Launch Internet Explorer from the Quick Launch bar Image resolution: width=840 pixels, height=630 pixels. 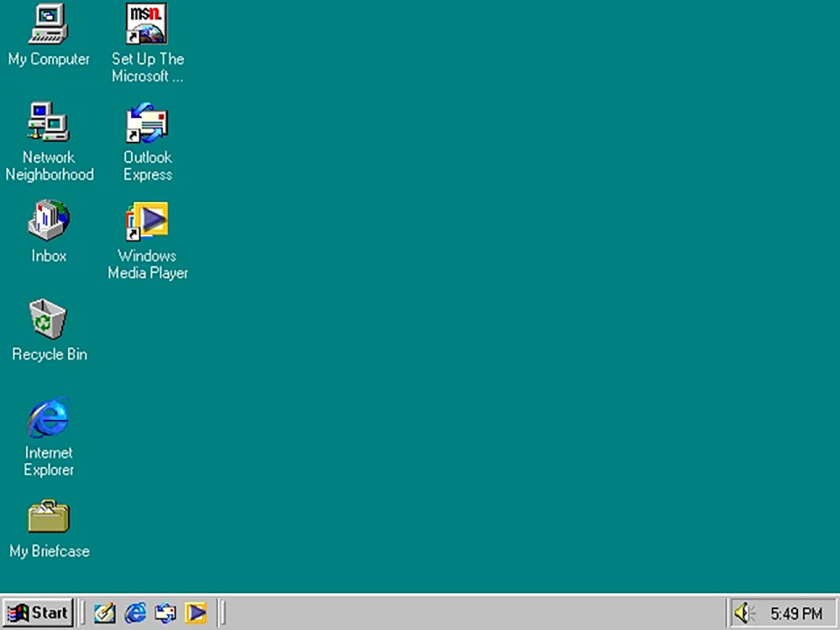[135, 612]
